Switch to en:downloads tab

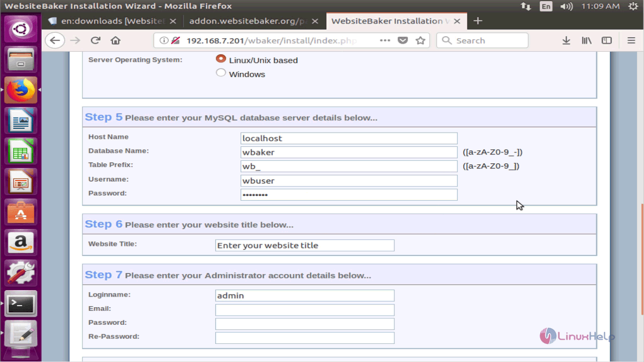113,21
